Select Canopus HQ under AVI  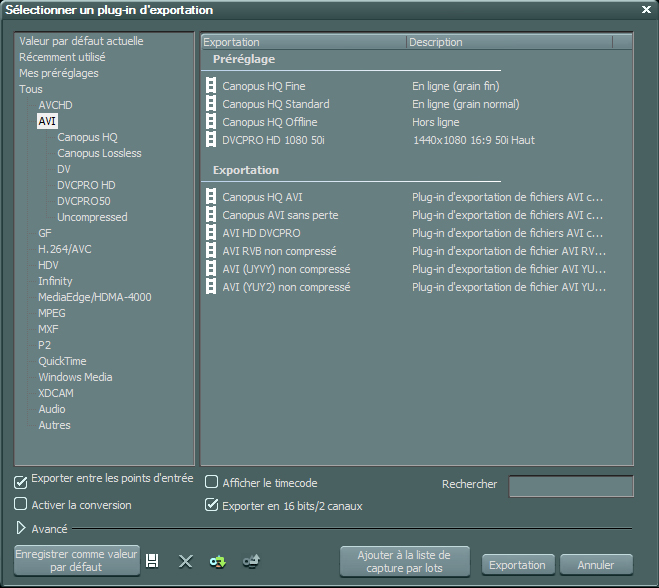(x=87, y=137)
